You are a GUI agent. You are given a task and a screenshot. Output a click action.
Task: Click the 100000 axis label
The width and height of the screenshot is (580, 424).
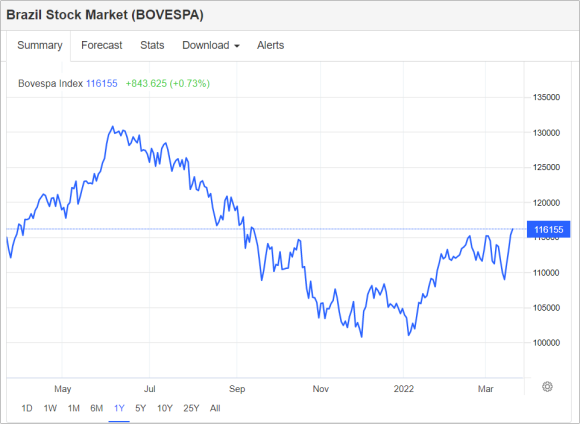[546, 343]
